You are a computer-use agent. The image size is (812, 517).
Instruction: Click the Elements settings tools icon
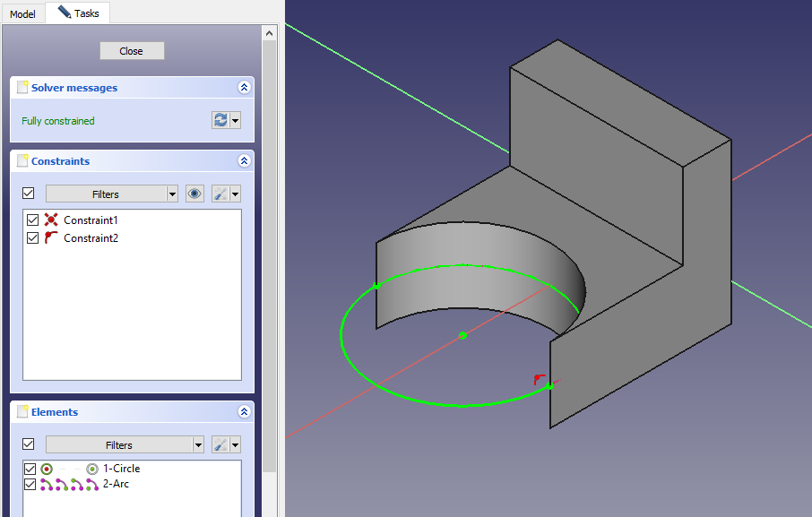point(220,444)
